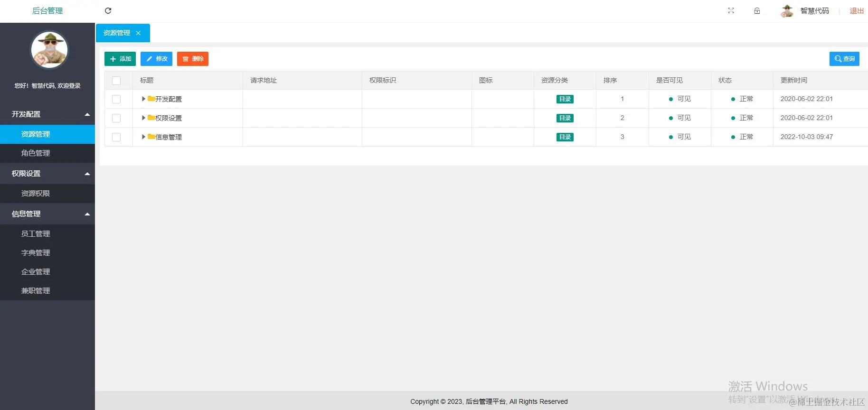Image resolution: width=868 pixels, height=410 pixels.
Task: Click the 目录 badge in 权限设置 row
Action: point(565,118)
